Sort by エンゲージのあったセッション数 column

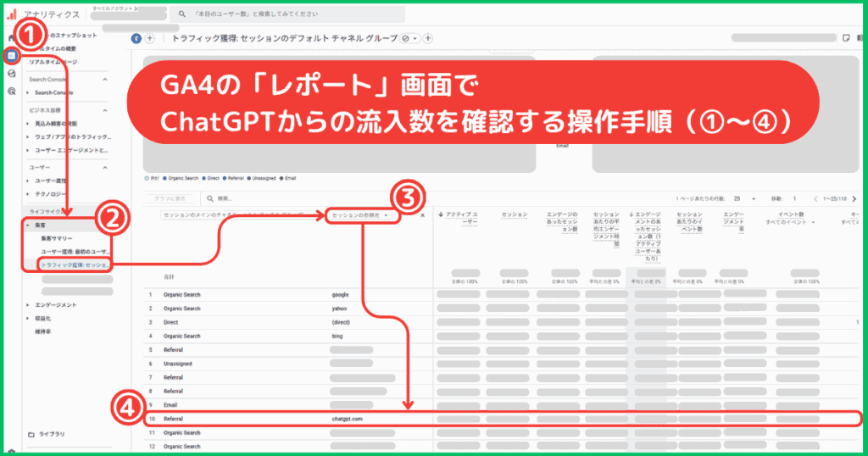[561, 222]
